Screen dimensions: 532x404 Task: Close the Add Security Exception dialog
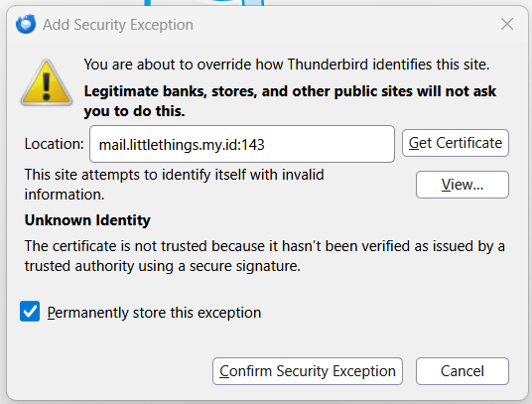(507, 24)
